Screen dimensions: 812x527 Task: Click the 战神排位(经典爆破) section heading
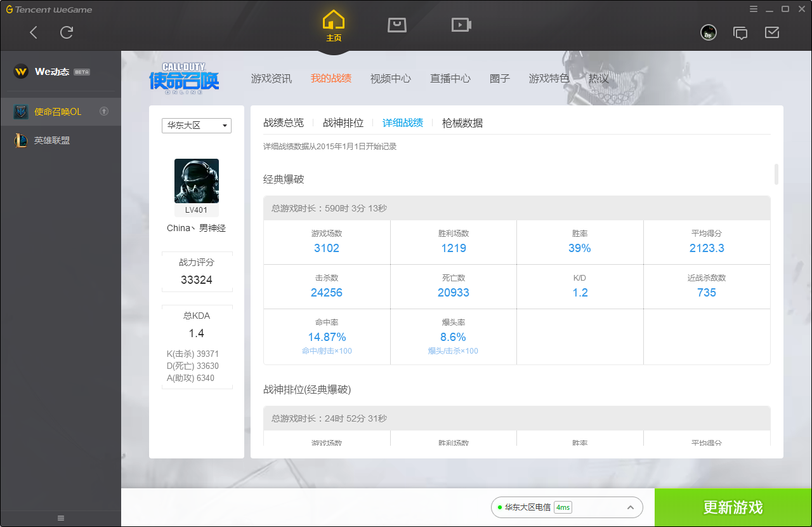[307, 389]
